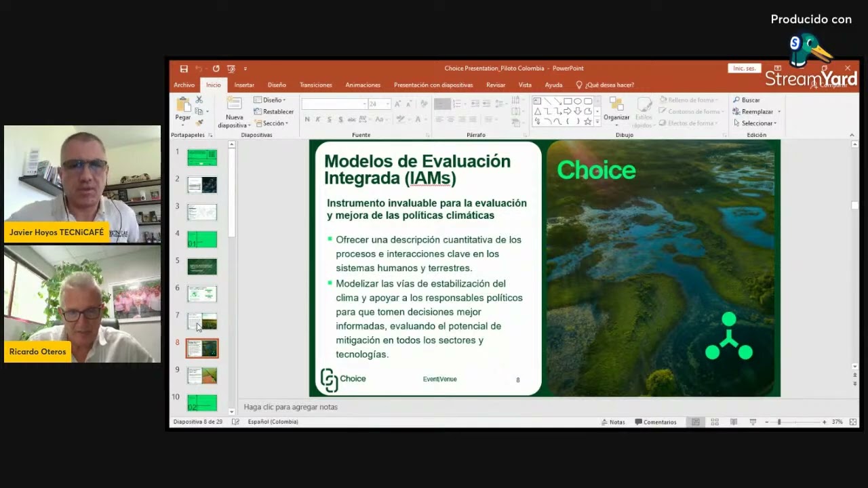
Task: Toggle italic K formatting
Action: point(319,119)
